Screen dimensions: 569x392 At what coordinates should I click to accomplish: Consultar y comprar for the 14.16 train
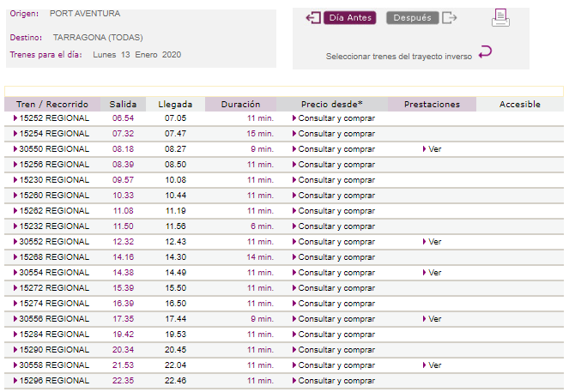[334, 257]
